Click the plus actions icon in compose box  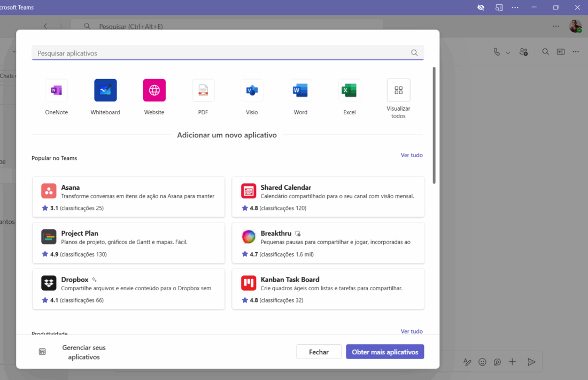click(512, 362)
